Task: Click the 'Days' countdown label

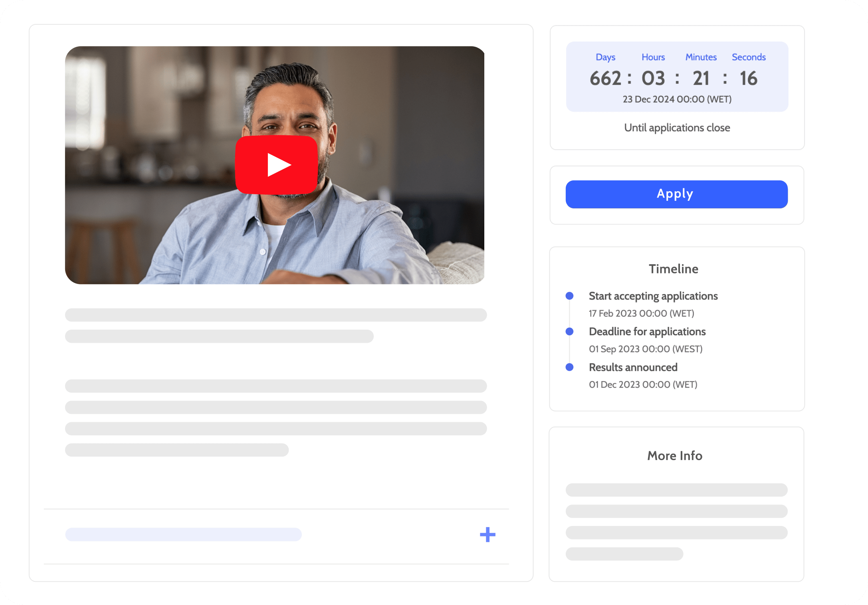Action: [605, 57]
